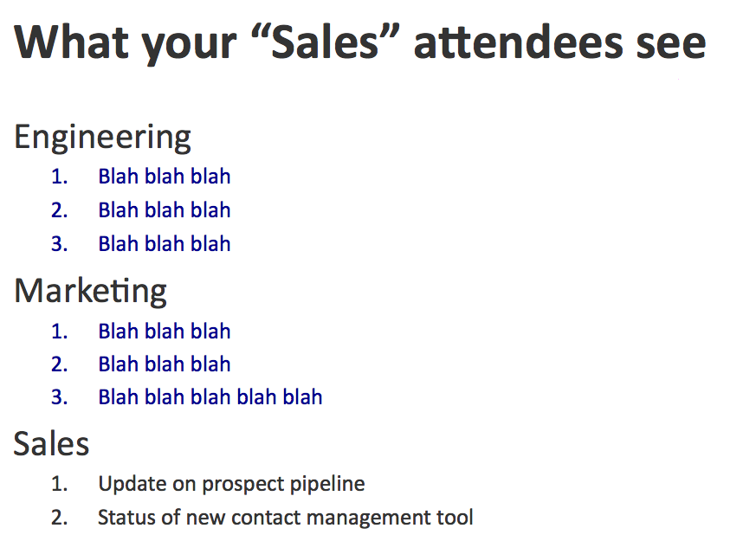Click list number 2 under Sales heading
This screenshot has height=554, width=756.
coord(59,519)
